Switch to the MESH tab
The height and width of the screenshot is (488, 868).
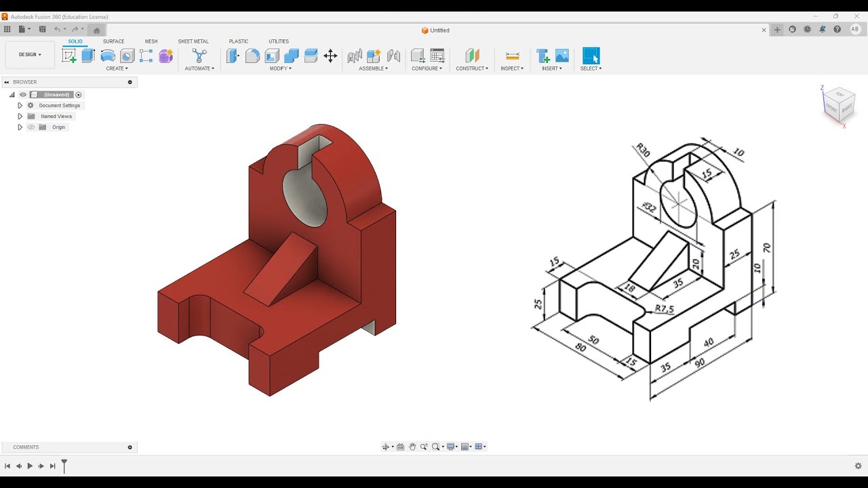(x=151, y=41)
